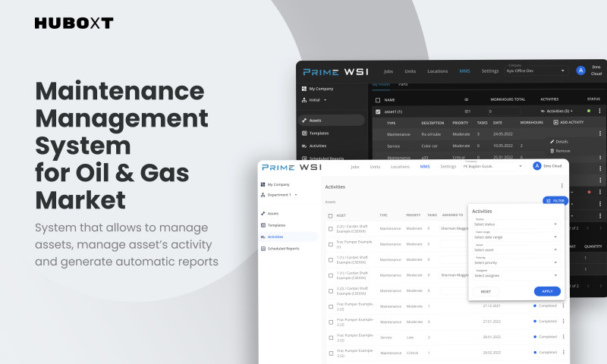Click the Scheduled Reports icon in light sidebar
The image size is (607, 364).
tap(263, 249)
